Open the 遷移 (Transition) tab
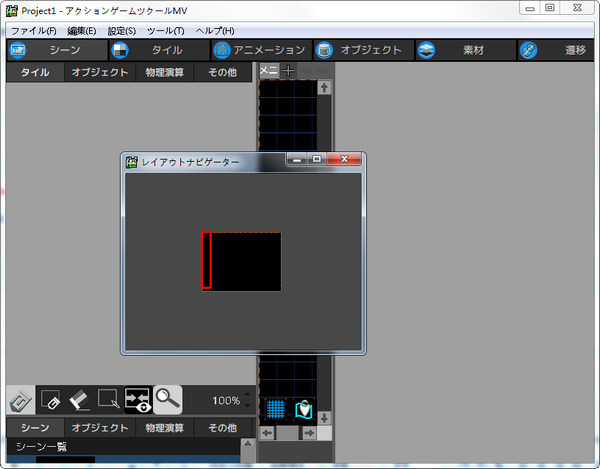 [x=556, y=50]
